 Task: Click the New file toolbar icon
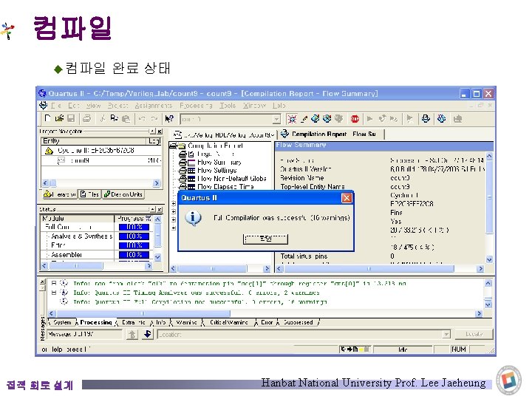pyautogui.click(x=47, y=118)
